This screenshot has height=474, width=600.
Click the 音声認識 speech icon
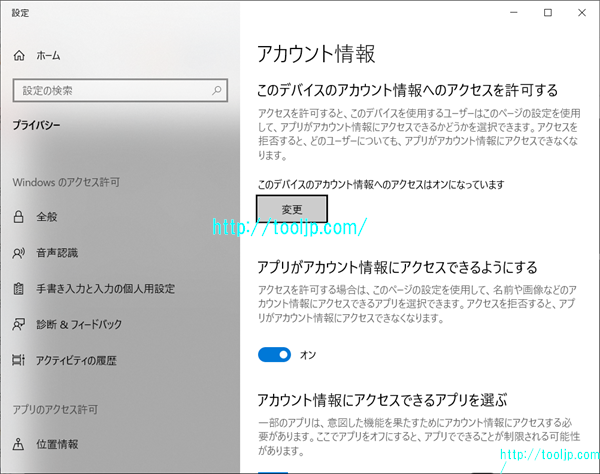(19, 253)
